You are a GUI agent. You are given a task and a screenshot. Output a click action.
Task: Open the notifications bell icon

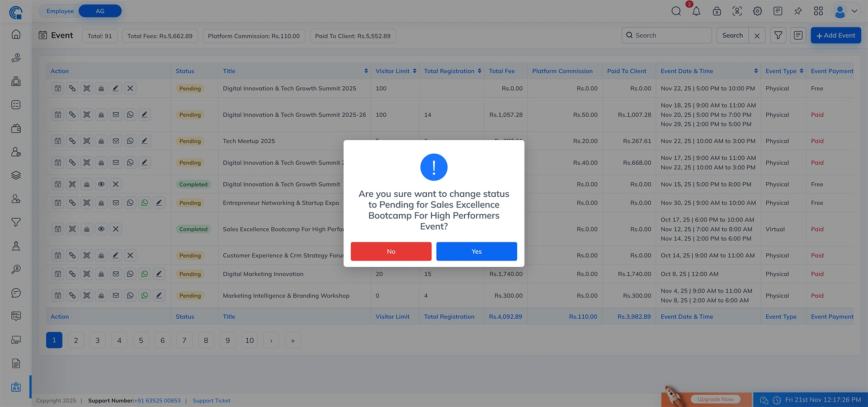[696, 11]
